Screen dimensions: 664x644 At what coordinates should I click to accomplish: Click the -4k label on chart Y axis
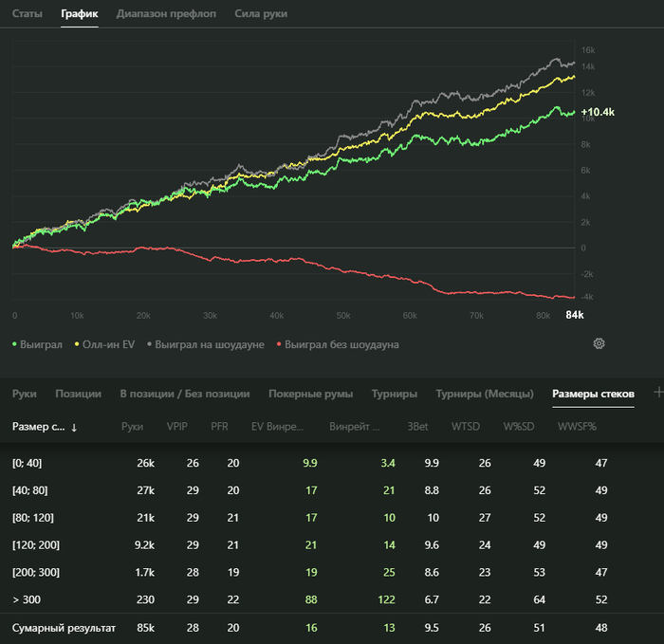click(587, 297)
